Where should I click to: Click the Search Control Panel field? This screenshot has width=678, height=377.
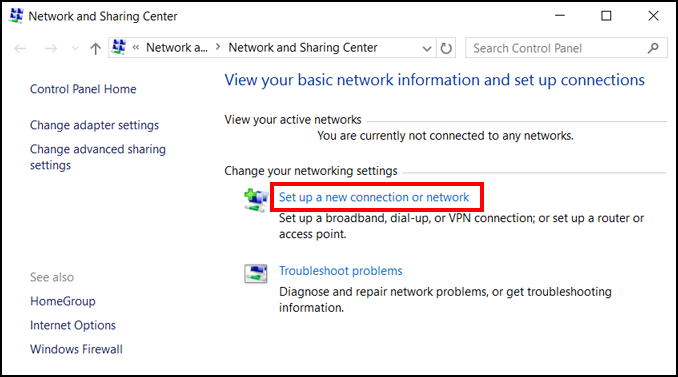556,48
